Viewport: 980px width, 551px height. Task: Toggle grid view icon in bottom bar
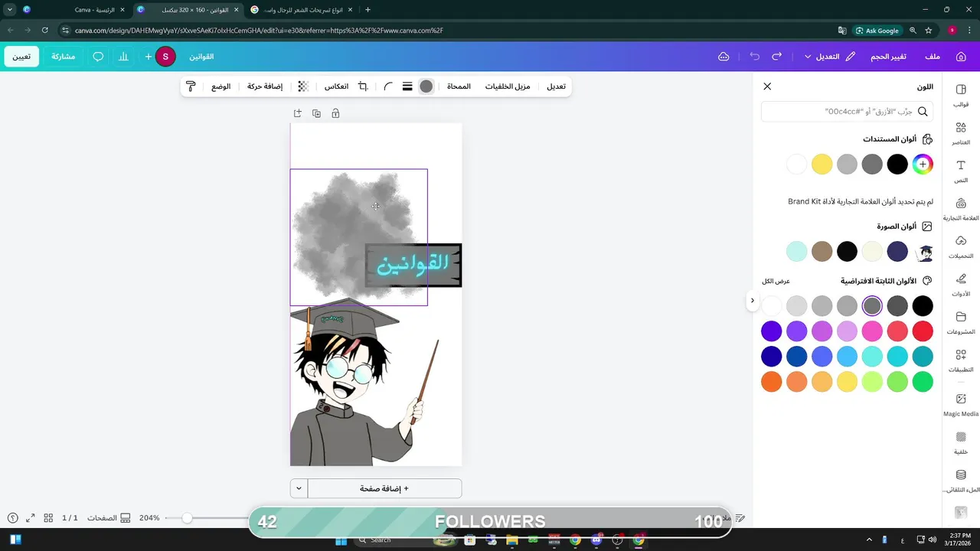[48, 518]
